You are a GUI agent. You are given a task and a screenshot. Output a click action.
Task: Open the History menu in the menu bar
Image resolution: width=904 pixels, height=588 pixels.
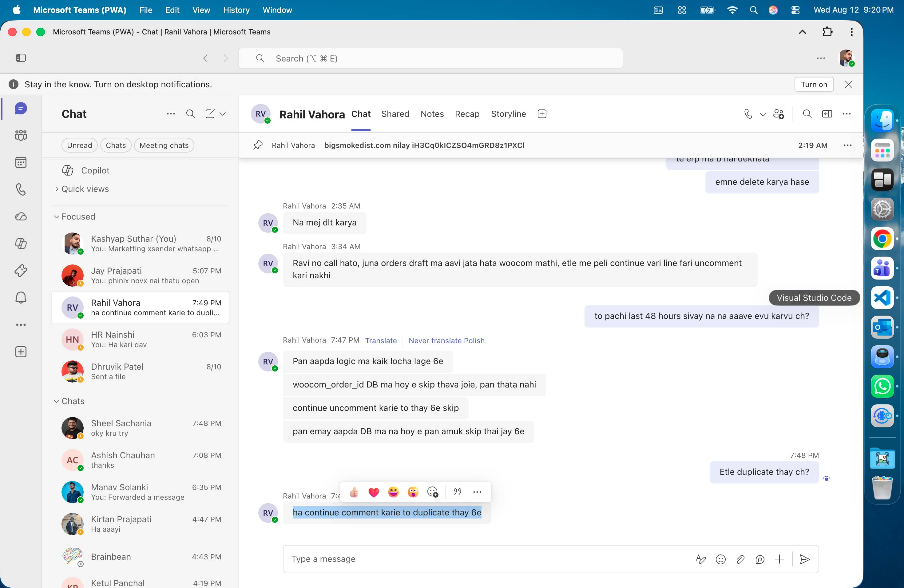pos(236,10)
